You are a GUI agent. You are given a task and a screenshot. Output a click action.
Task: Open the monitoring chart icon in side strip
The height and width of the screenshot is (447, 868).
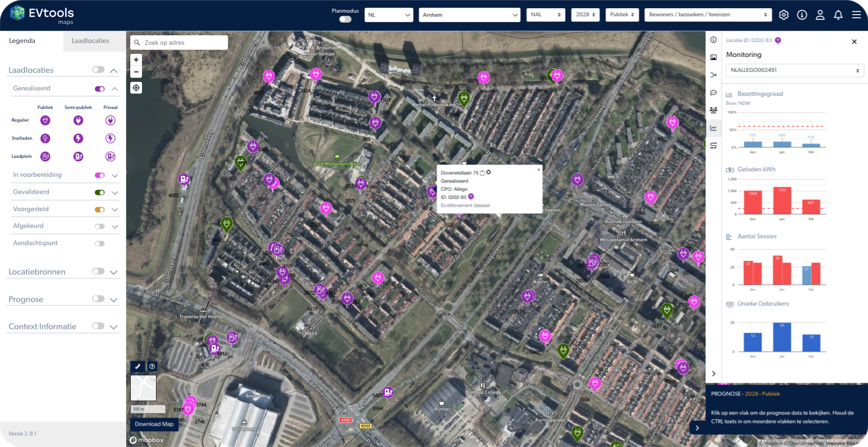click(x=713, y=128)
